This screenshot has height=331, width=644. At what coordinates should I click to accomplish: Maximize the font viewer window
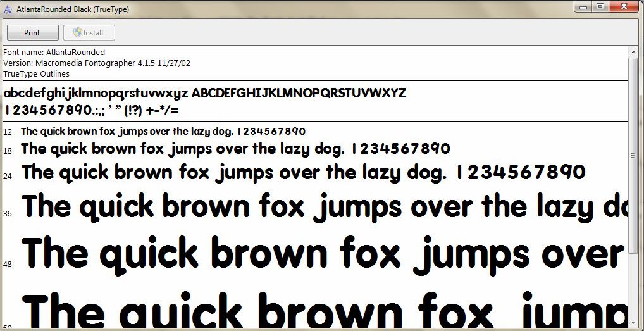coord(600,6)
